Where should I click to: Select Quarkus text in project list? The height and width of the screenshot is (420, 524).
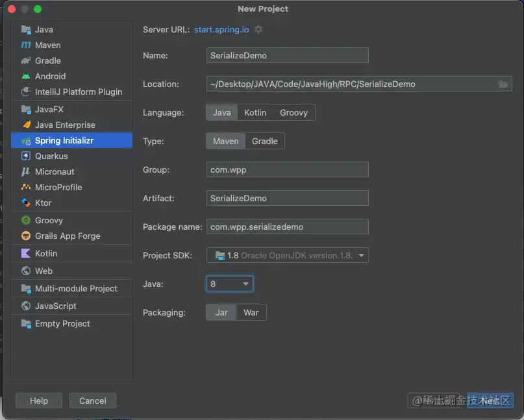point(51,156)
